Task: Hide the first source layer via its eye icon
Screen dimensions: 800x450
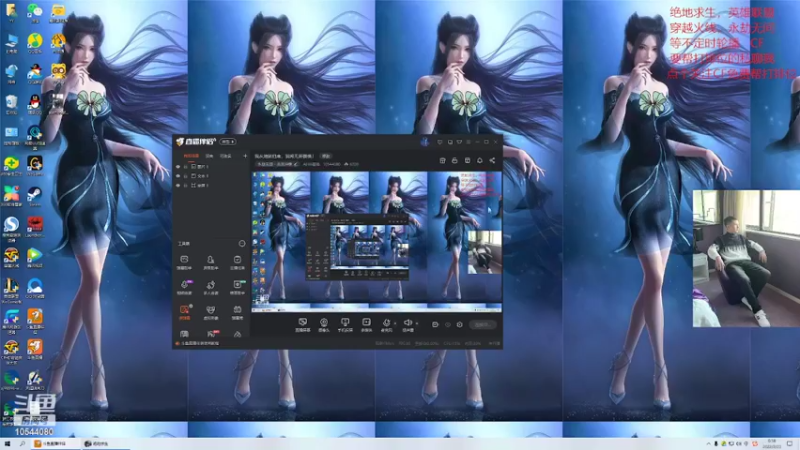Action: click(178, 166)
